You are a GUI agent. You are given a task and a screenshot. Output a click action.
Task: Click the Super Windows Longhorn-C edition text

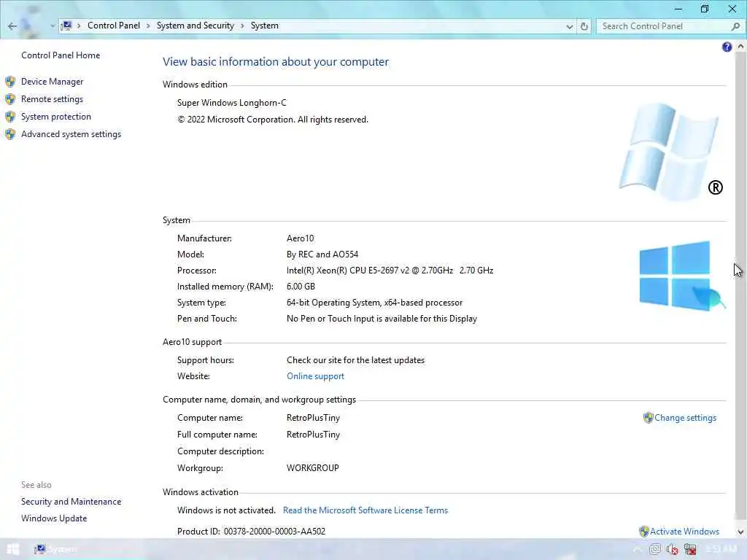231,103
